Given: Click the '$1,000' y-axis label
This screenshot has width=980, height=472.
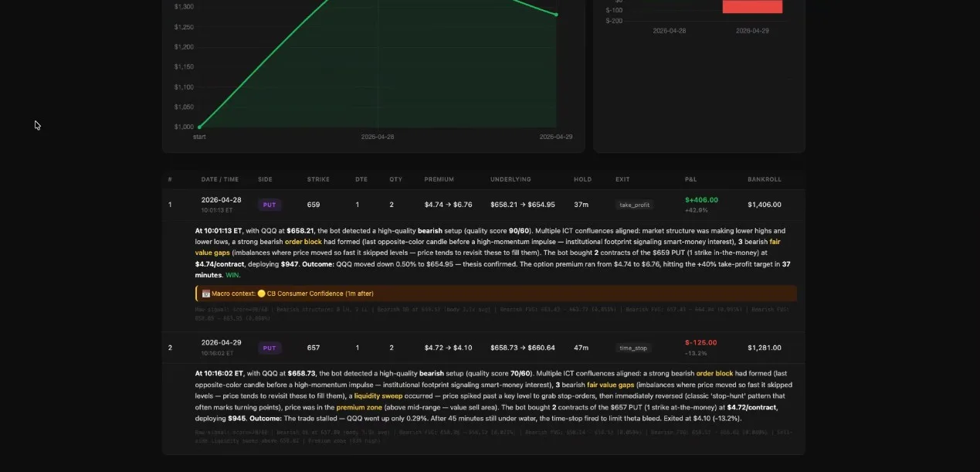Looking at the screenshot, I should coord(184,127).
